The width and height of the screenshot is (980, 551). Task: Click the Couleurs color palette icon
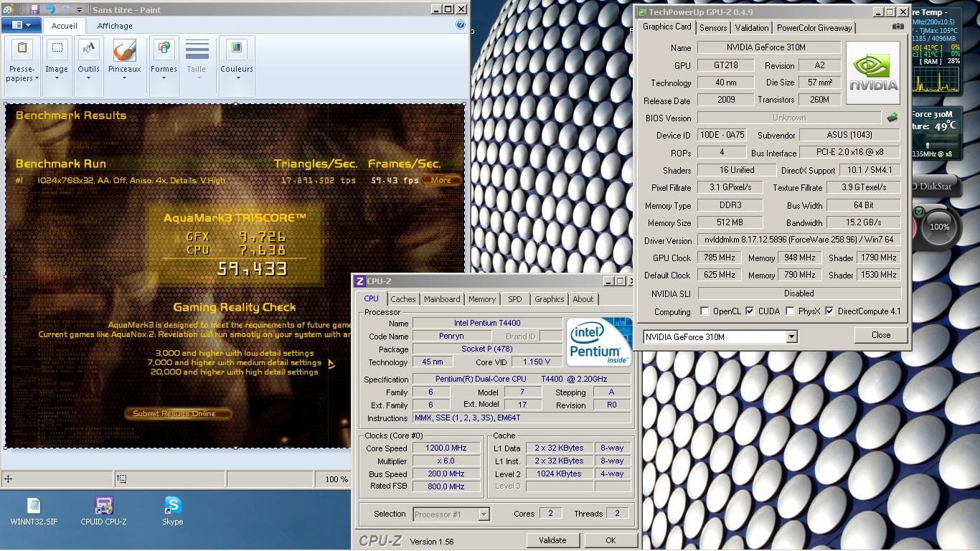[235, 49]
